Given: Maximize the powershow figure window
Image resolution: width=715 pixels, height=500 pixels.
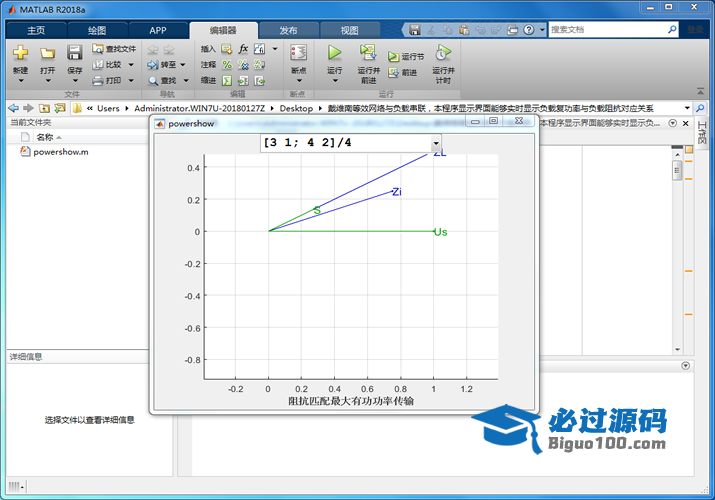Looking at the screenshot, I should click(493, 121).
